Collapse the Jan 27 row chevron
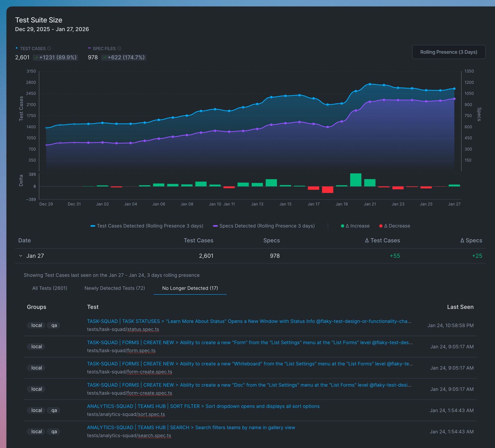 point(21,256)
